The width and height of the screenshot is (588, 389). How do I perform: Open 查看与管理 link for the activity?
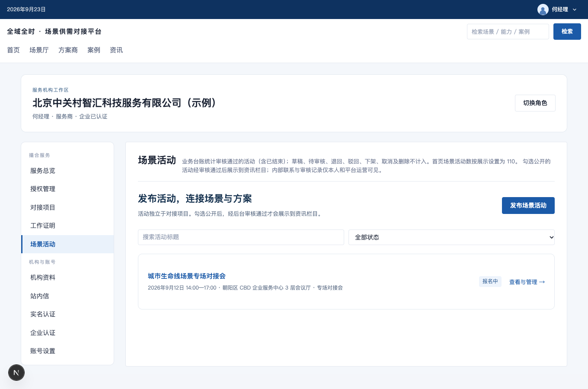(527, 282)
